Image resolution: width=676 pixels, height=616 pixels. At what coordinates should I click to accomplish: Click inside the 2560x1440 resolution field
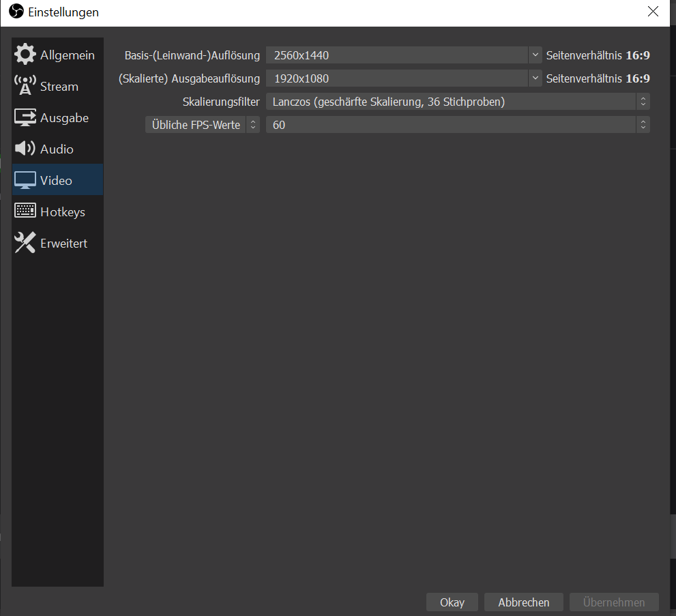pos(396,55)
